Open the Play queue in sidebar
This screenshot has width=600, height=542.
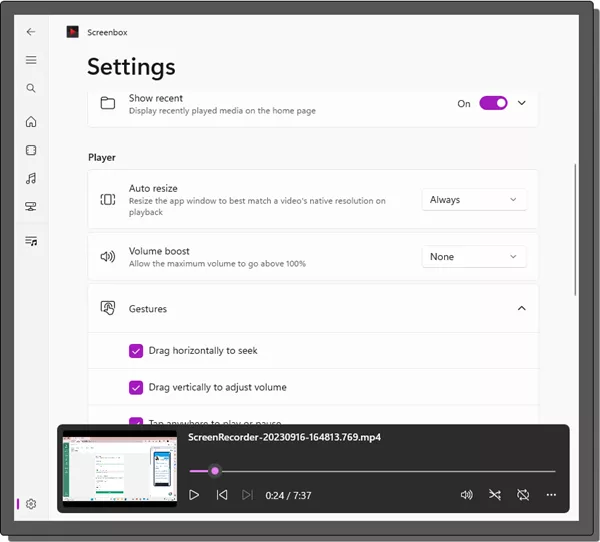pos(31,241)
